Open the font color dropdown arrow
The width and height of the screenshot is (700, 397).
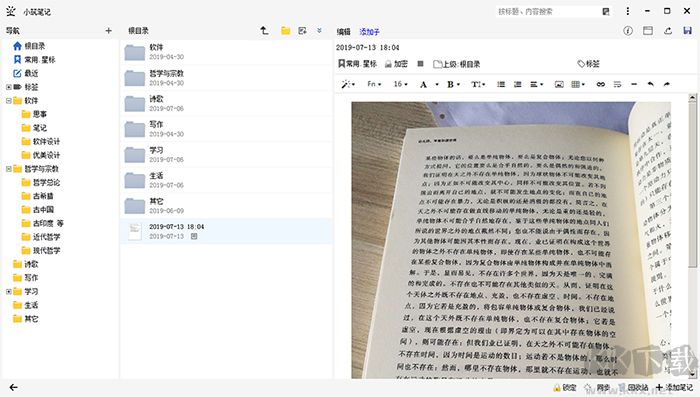(x=437, y=84)
